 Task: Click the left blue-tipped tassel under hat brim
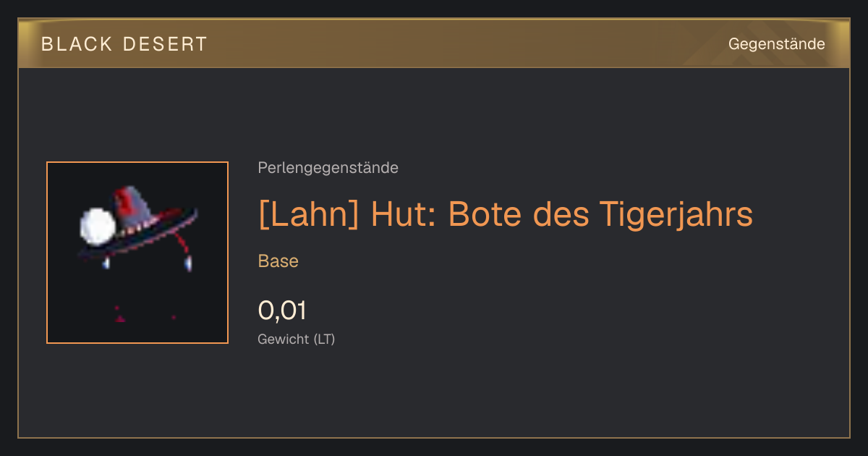[106, 262]
